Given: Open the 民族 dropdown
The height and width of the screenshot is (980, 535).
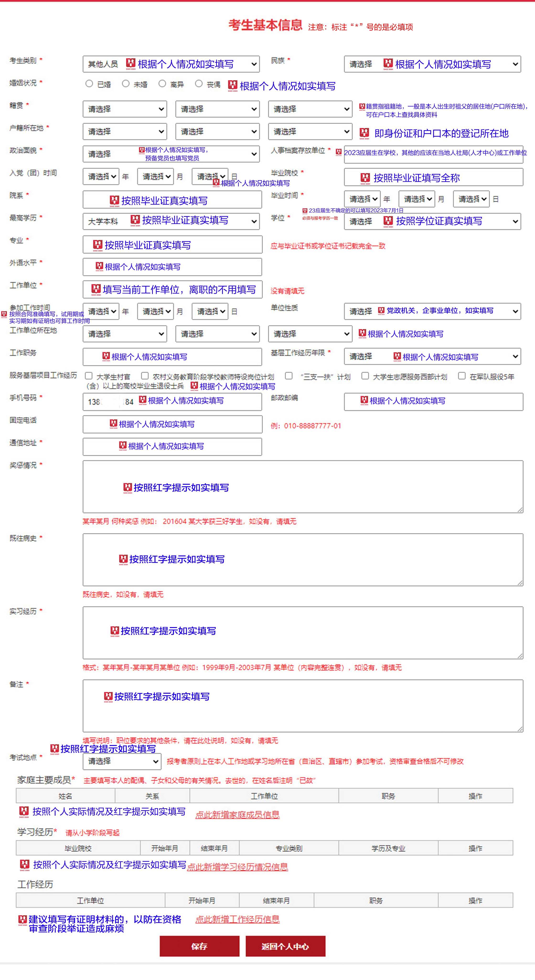Looking at the screenshot, I should [x=432, y=64].
